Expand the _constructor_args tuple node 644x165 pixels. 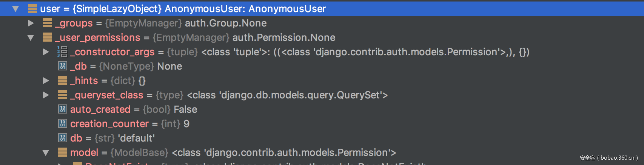(46, 52)
